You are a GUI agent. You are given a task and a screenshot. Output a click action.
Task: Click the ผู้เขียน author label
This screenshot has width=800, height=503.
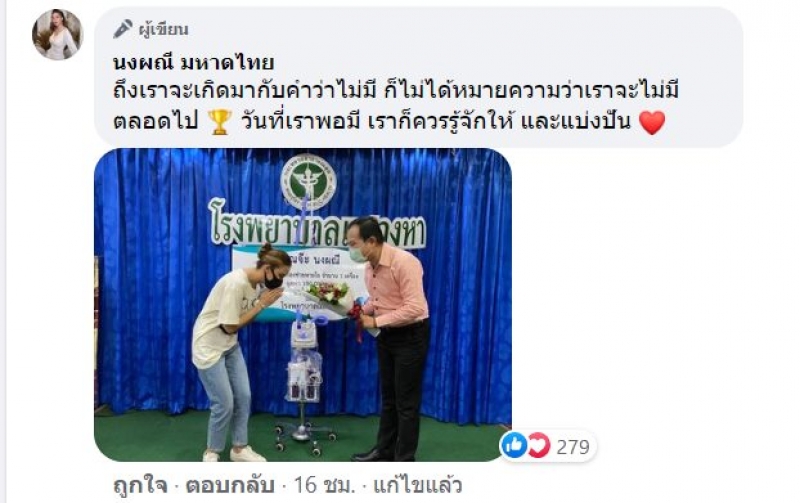[163, 30]
